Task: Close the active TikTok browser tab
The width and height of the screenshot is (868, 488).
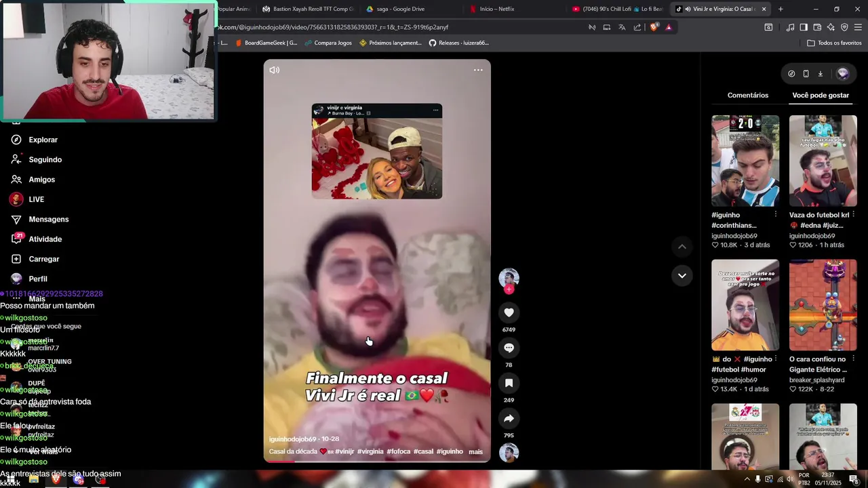Action: tap(764, 9)
